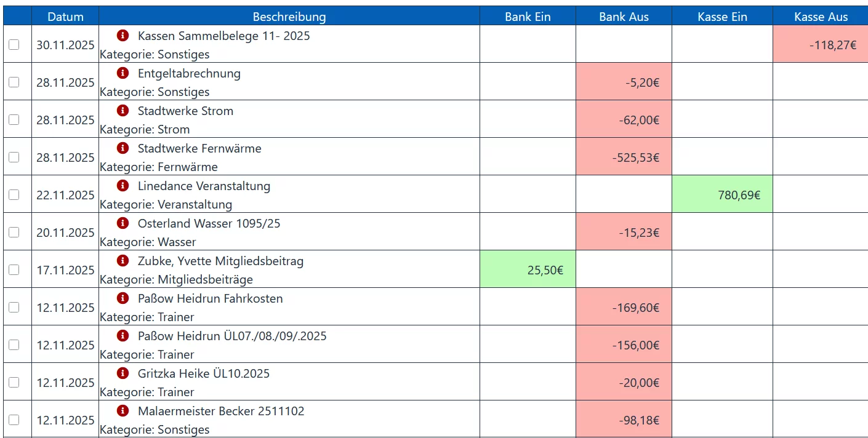Tick the checkbox for 30.11.2025 row
Image resolution: width=868 pixels, height=438 pixels.
coord(14,44)
